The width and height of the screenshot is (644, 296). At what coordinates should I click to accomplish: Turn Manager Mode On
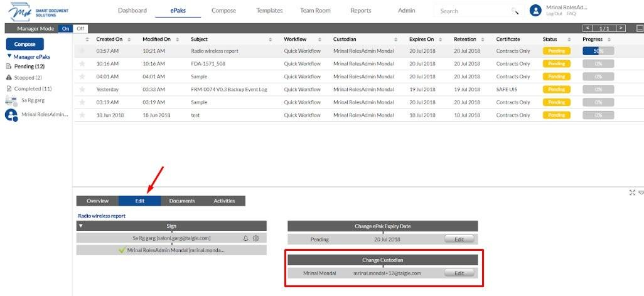tap(66, 29)
